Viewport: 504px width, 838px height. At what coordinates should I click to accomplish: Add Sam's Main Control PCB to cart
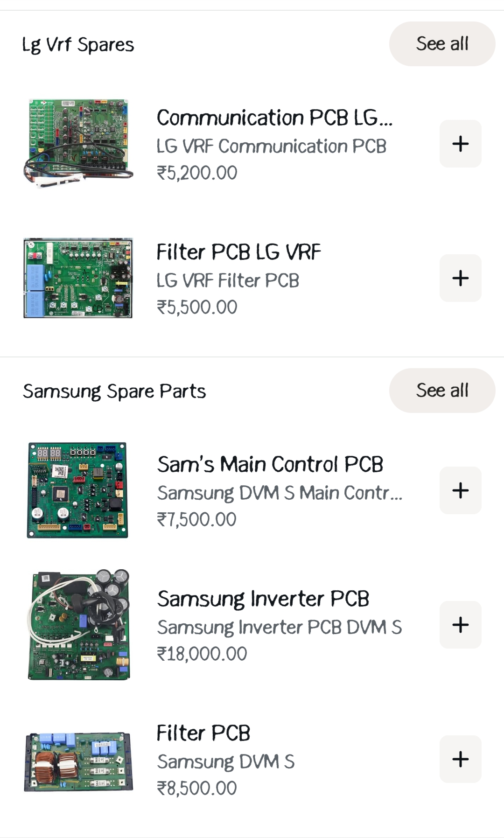point(460,490)
